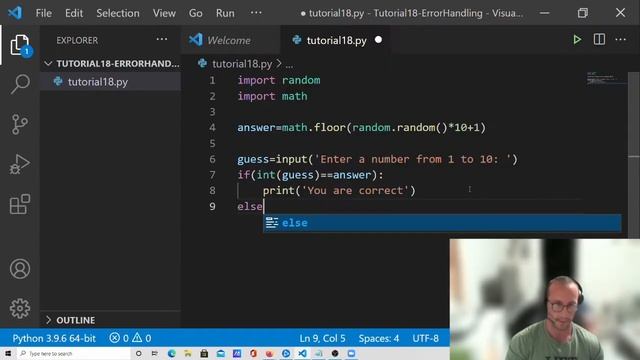This screenshot has height=360, width=640.
Task: Click the code minimap preview
Action: (606, 78)
